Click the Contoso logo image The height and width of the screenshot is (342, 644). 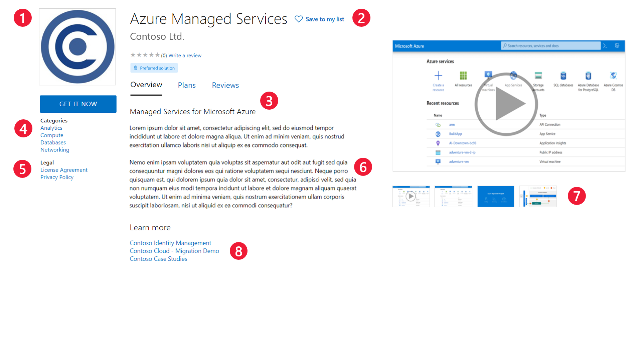coord(77,47)
